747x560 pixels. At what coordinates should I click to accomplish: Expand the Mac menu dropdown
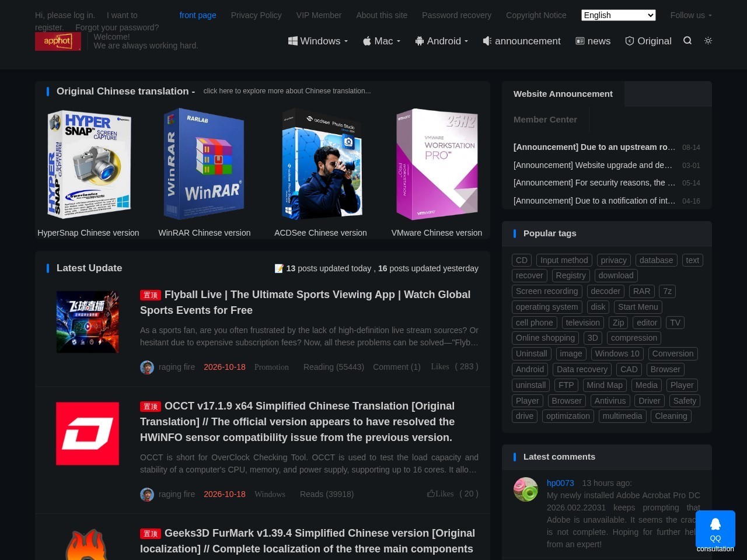tap(382, 41)
